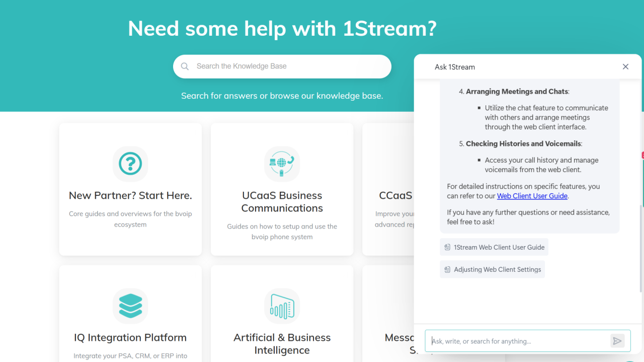Click 'Utilize the chat feature to communicate' bullet
Image resolution: width=644 pixels, height=362 pixels.
tap(546, 117)
